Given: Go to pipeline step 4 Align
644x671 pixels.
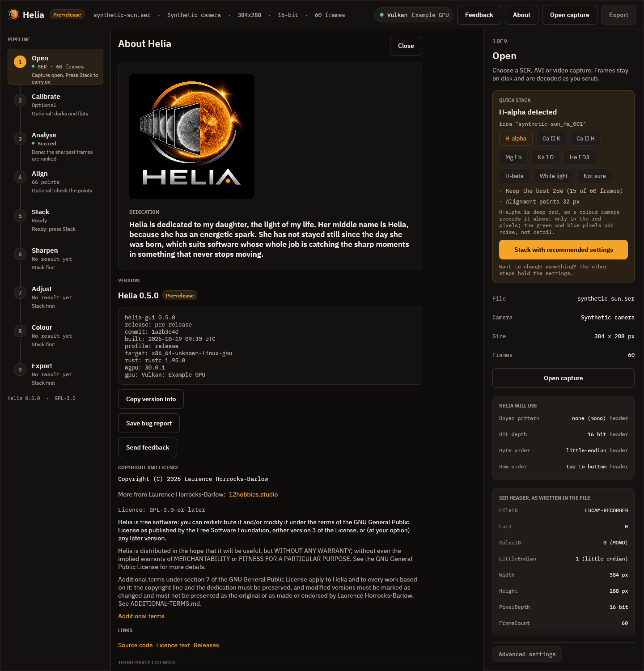Looking at the screenshot, I should (55, 182).
